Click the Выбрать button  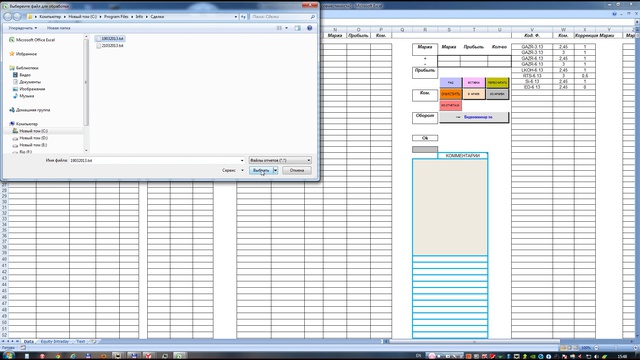pyautogui.click(x=261, y=170)
